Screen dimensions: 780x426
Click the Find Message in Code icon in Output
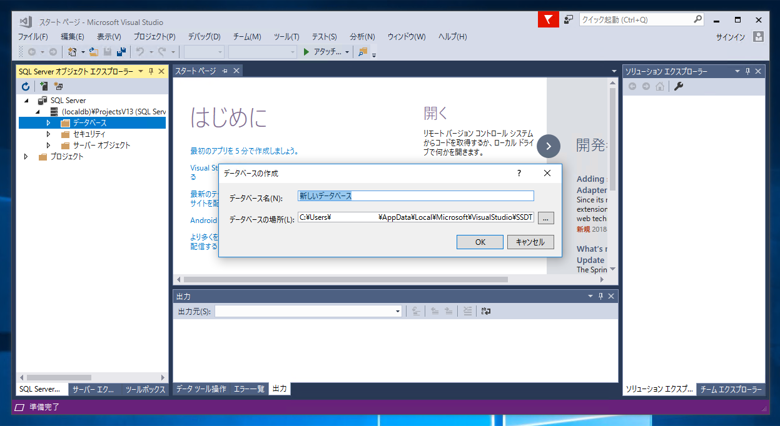416,311
